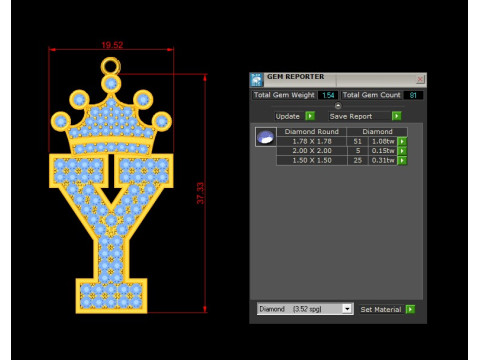The height and width of the screenshot is (360, 480).
Task: Click the Gem Reporter logo icon
Action: tap(256, 80)
